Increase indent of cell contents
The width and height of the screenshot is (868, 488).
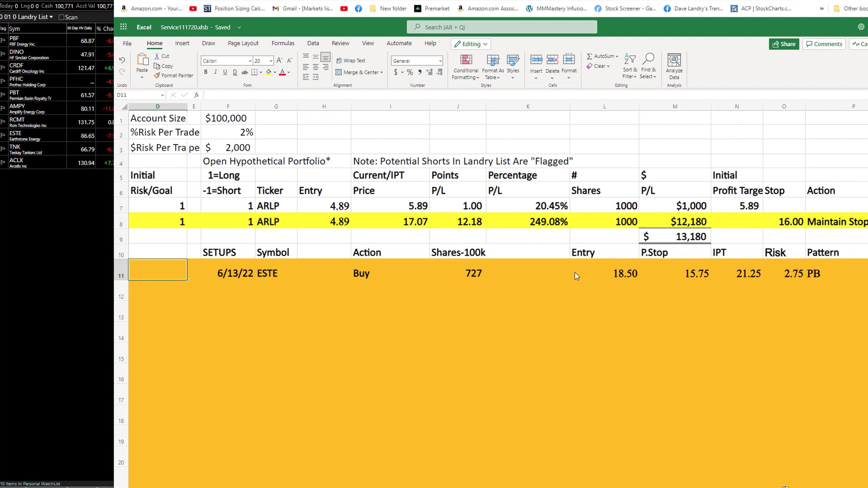tap(316, 77)
